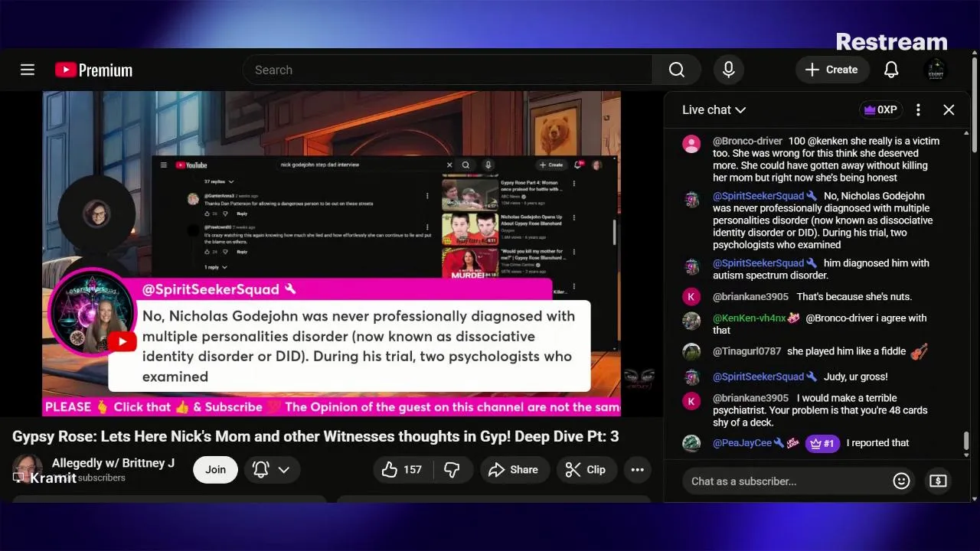This screenshot has height=551, width=980.
Task: Click the inner video's YouTube logo
Action: (191, 165)
